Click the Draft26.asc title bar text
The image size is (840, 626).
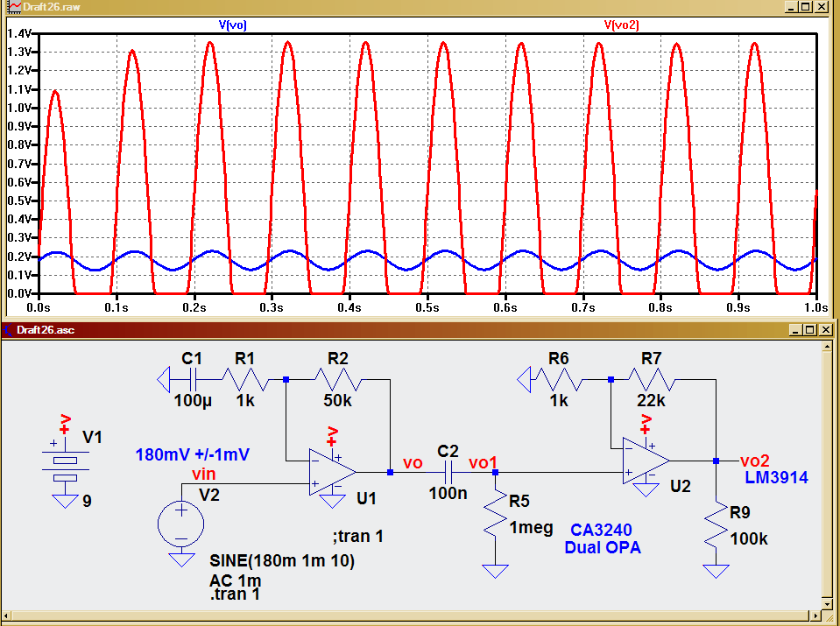click(46, 330)
